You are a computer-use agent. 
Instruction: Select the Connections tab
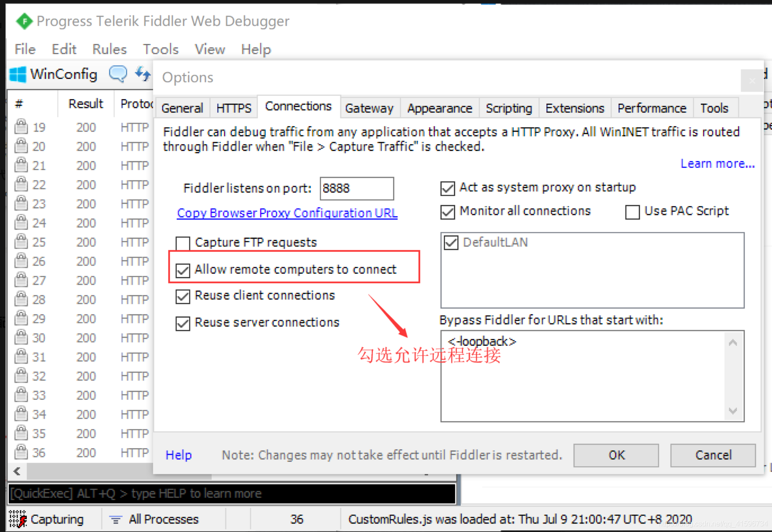pyautogui.click(x=299, y=107)
